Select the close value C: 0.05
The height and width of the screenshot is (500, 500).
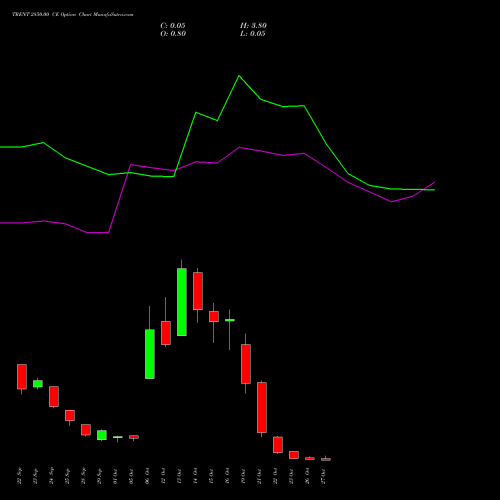pos(173,26)
